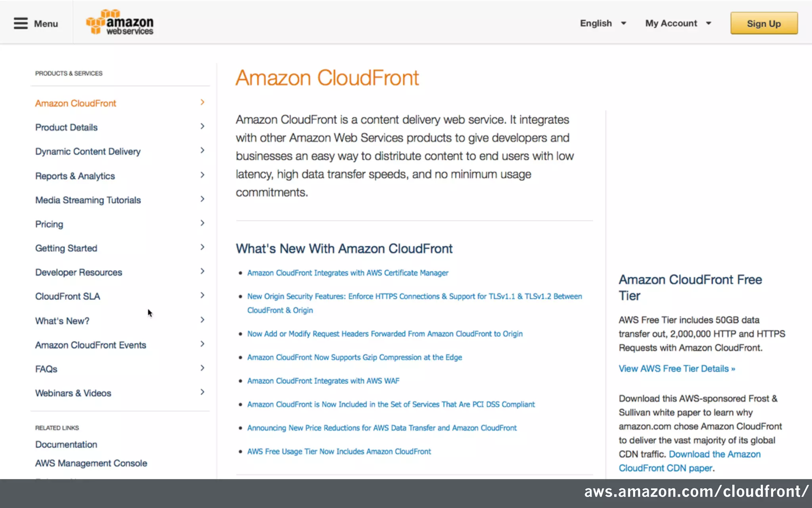This screenshot has height=508, width=812.
Task: Expand the My Account dropdown
Action: 678,23
